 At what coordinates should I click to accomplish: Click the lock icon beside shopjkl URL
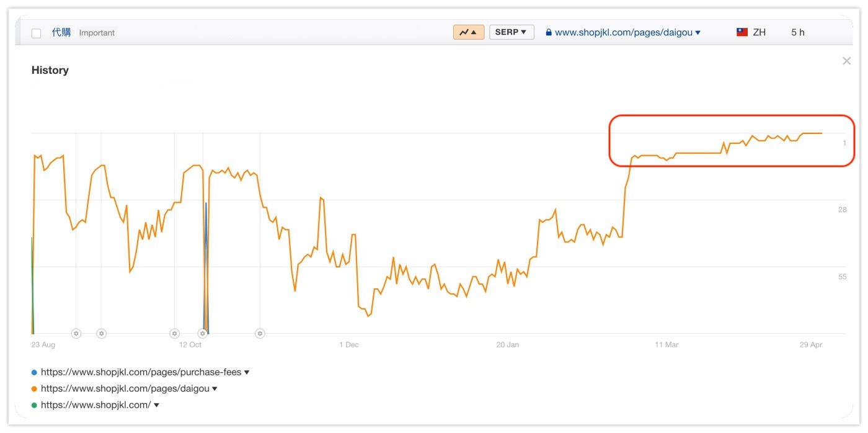[549, 32]
